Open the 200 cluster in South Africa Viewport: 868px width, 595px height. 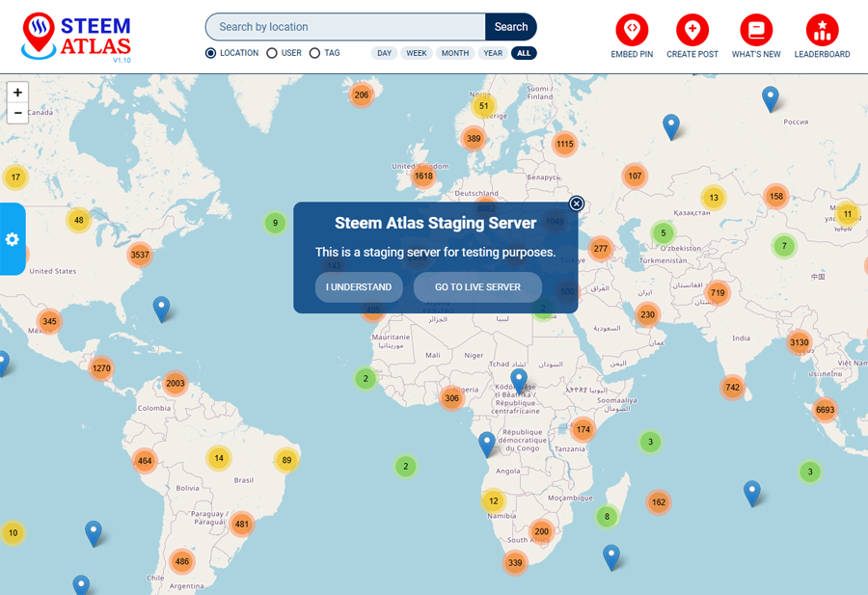(541, 531)
